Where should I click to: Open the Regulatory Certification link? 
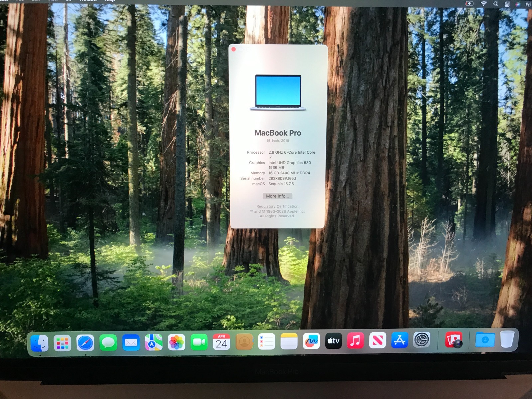277,206
